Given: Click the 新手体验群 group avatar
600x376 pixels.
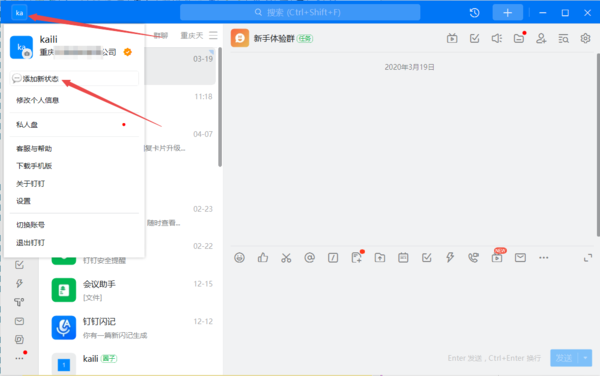Looking at the screenshot, I should [240, 38].
